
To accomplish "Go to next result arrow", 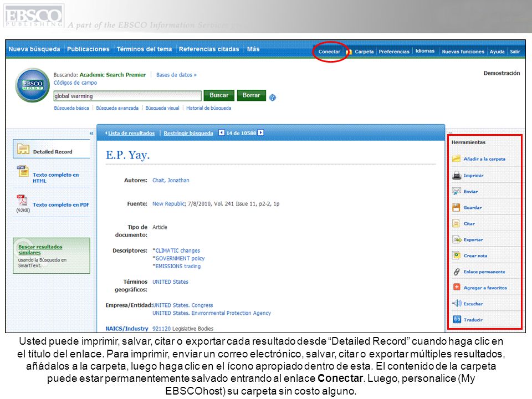I will pos(260,132).
